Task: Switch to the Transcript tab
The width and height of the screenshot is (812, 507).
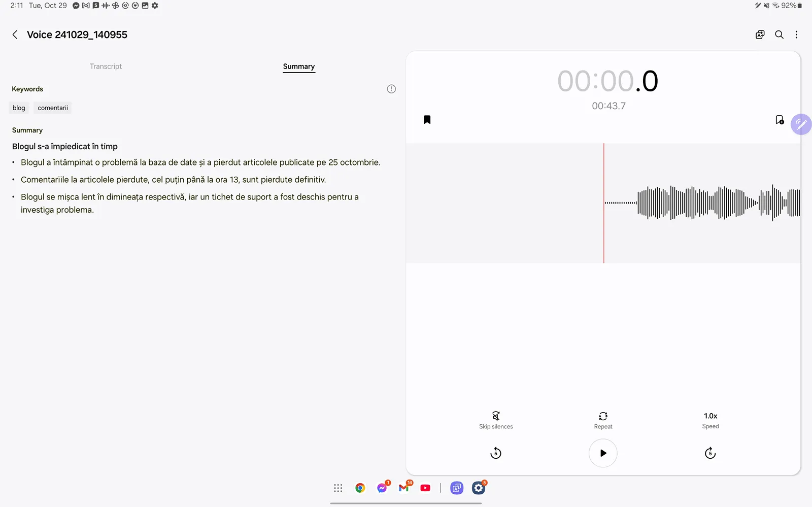Action: click(x=106, y=66)
